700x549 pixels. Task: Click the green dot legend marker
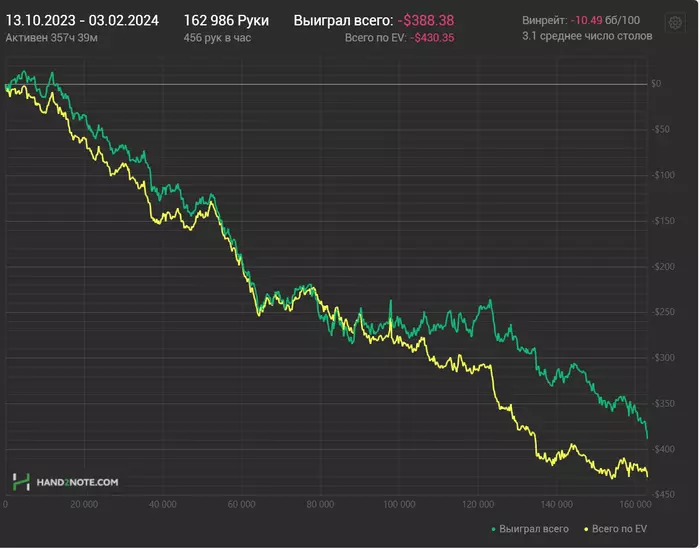(x=495, y=528)
